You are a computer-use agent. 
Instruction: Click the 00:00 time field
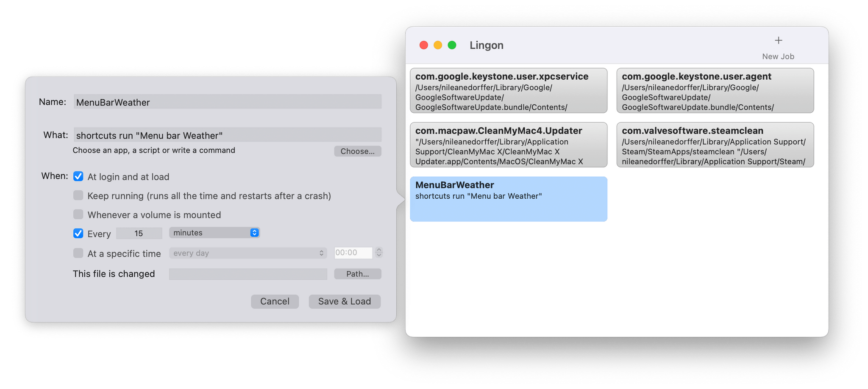(x=353, y=253)
